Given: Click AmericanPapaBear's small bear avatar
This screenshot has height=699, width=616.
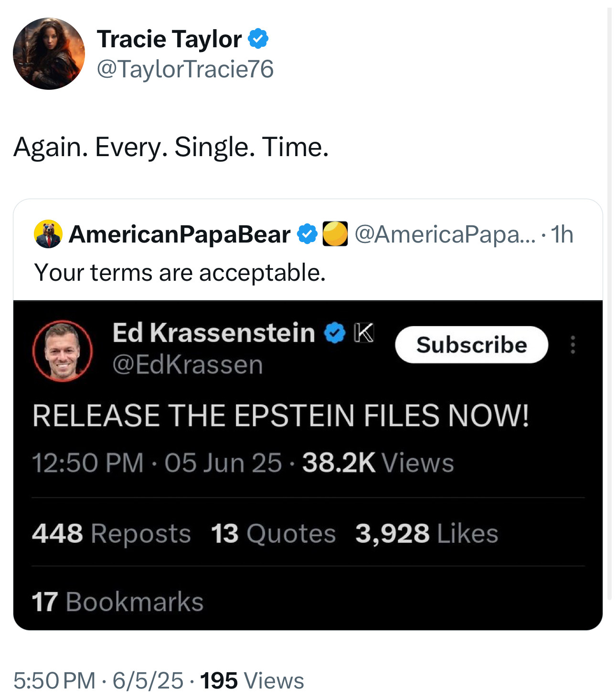Looking at the screenshot, I should pyautogui.click(x=48, y=234).
